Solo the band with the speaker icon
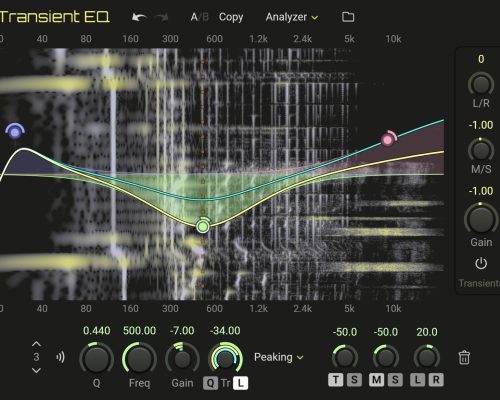 (x=60, y=357)
